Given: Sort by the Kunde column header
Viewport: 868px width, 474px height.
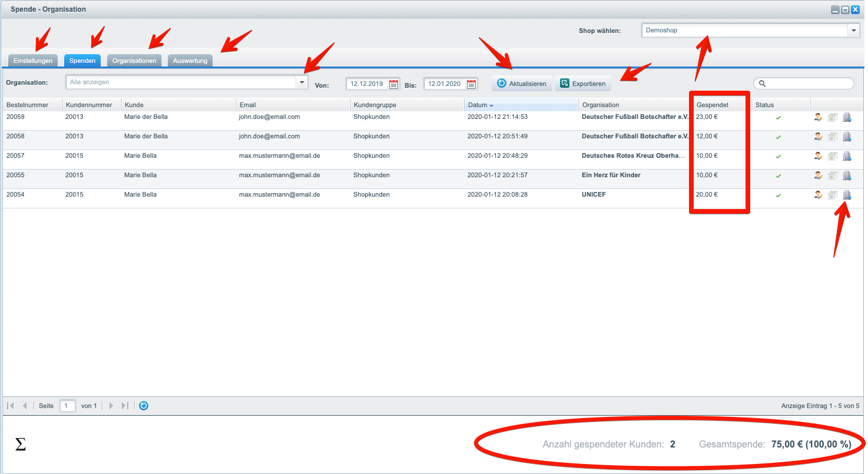Looking at the screenshot, I should pos(178,105).
